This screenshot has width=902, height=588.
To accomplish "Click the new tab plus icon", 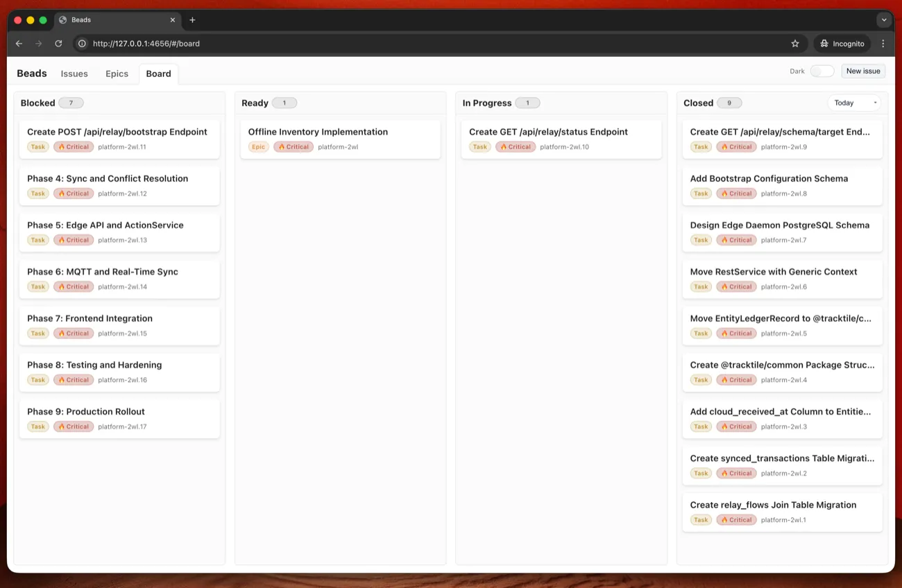I will pos(192,19).
